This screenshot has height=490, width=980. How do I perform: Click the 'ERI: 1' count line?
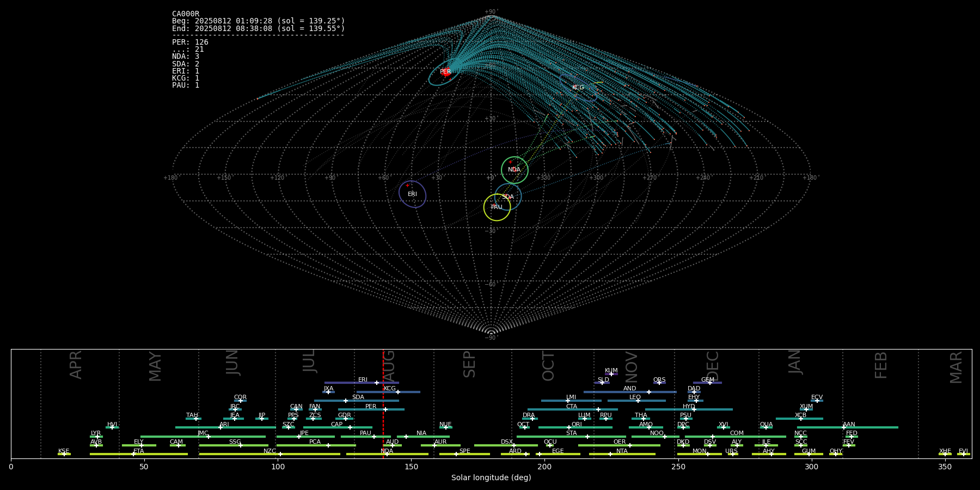(x=186, y=71)
